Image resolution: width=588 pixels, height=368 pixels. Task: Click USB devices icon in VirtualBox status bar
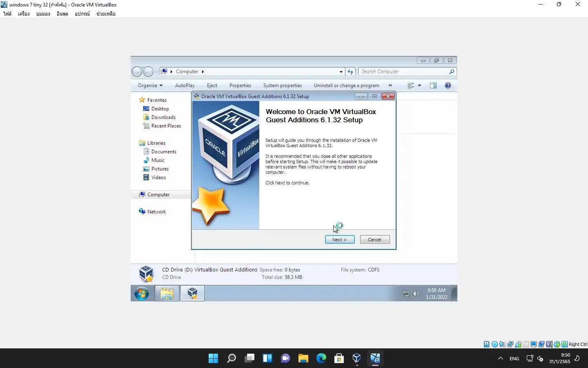518,344
